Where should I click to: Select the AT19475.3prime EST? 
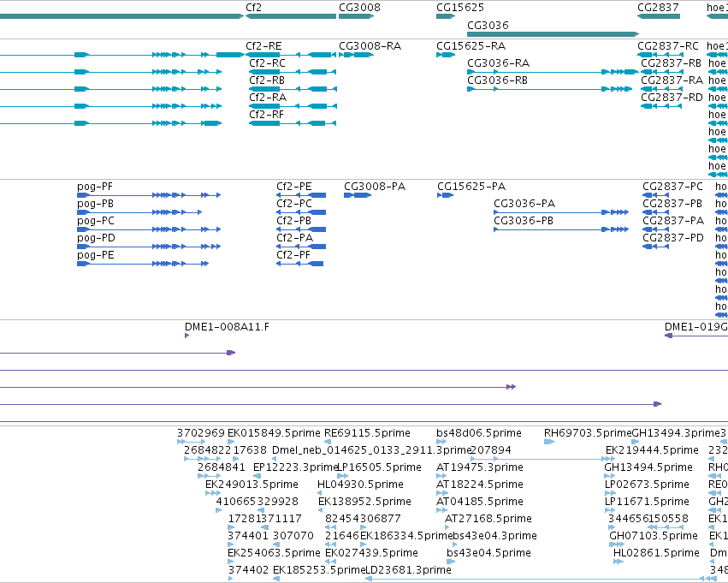pos(441,476)
